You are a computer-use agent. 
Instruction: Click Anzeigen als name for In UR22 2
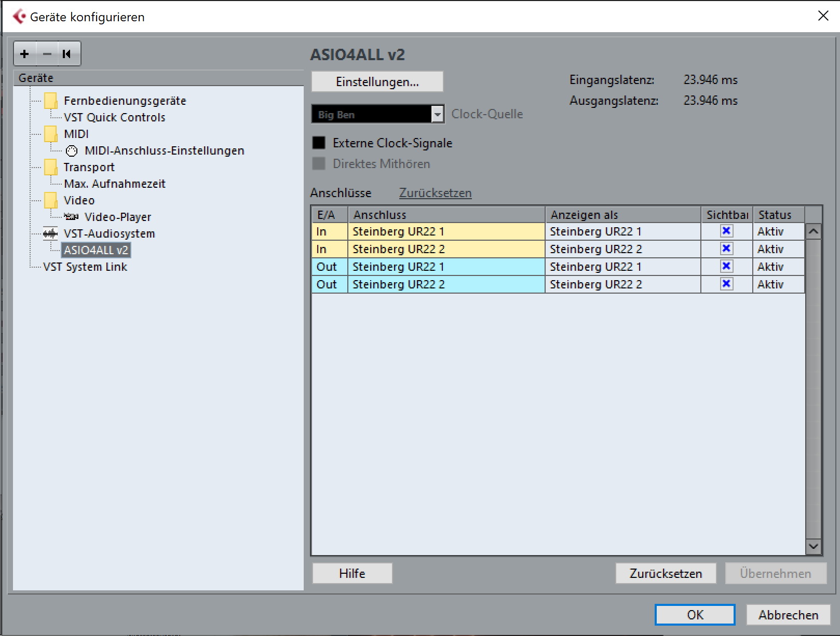pos(623,249)
